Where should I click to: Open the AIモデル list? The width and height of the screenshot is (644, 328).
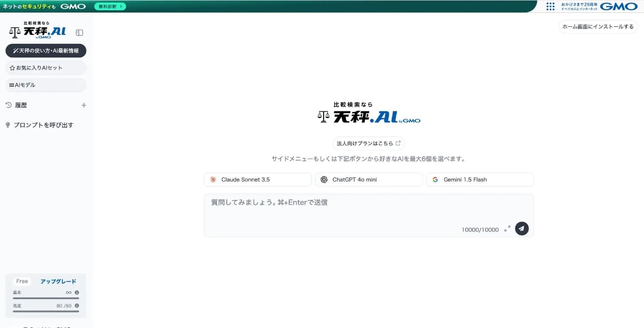coord(46,85)
